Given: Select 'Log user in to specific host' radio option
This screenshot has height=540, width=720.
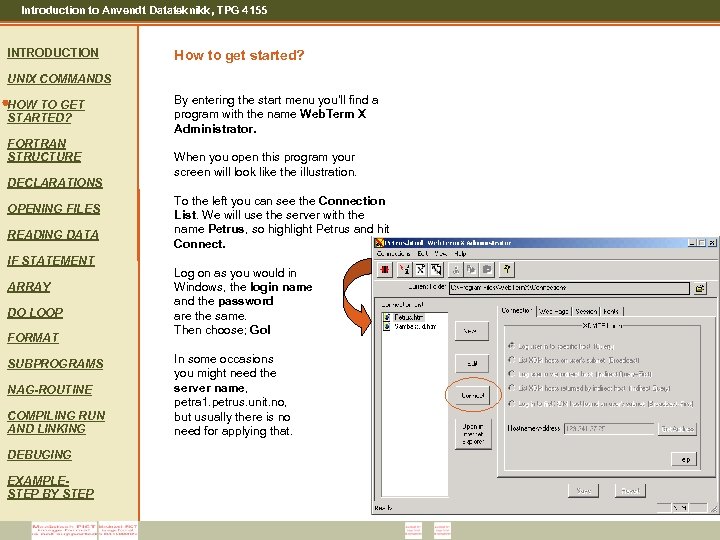Looking at the screenshot, I should tap(511, 345).
